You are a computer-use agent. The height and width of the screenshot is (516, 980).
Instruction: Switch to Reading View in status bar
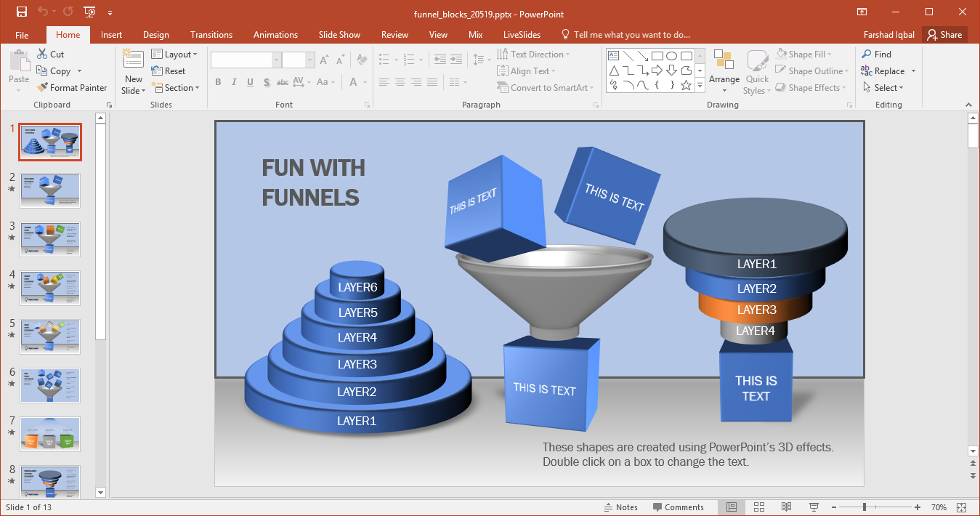click(786, 507)
